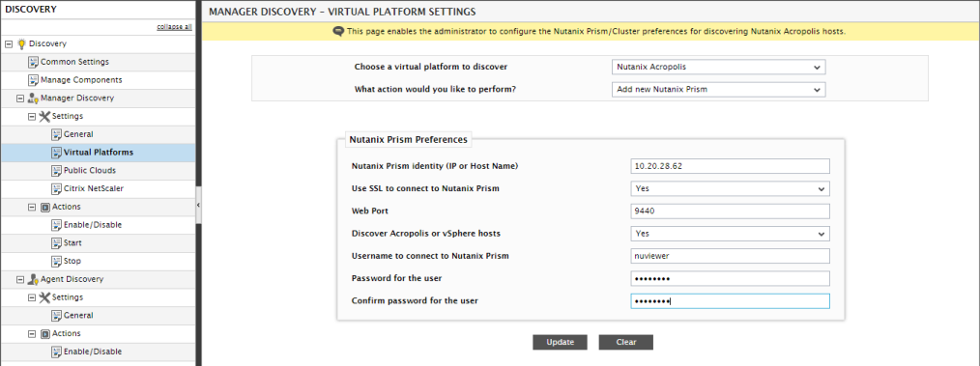980x366 pixels.
Task: Click the Public Clouds page icon
Action: click(x=56, y=171)
